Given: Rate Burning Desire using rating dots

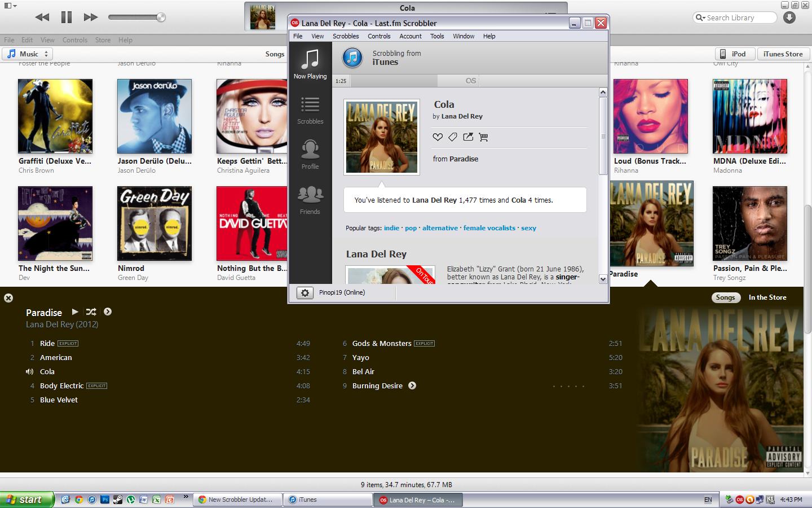Looking at the screenshot, I should click(x=568, y=386).
